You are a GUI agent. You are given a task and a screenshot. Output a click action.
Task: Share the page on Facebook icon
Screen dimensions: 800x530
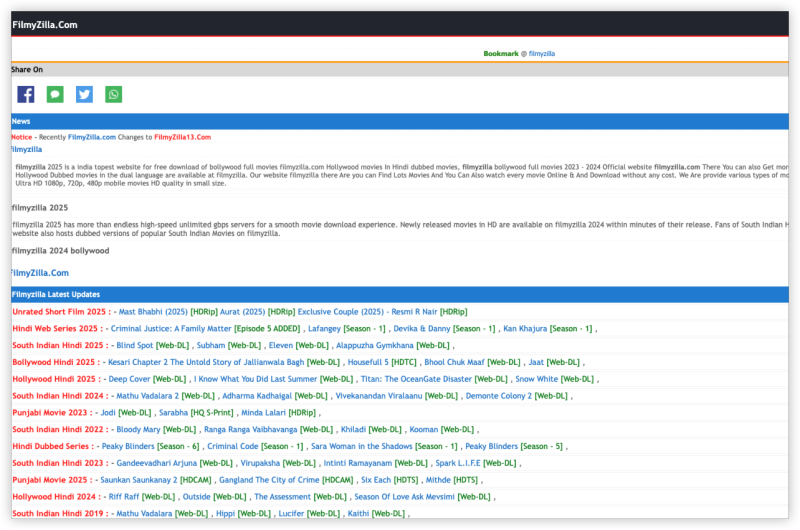point(26,94)
